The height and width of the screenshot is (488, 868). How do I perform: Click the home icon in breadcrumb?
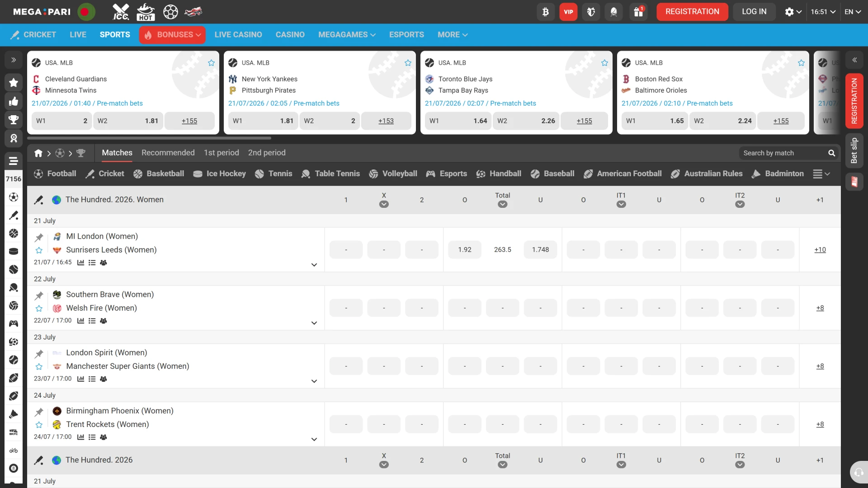click(38, 153)
